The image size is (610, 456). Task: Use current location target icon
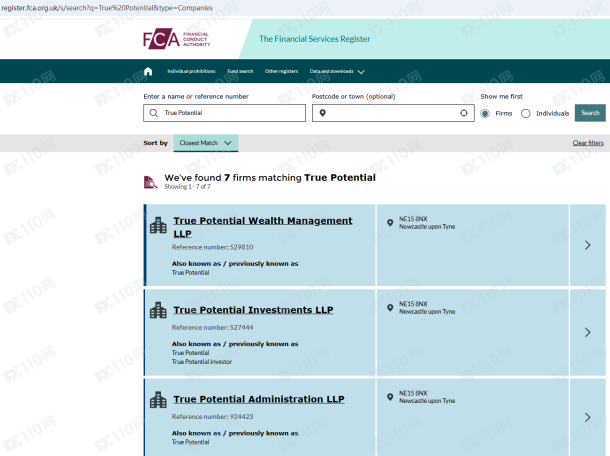pyautogui.click(x=463, y=113)
